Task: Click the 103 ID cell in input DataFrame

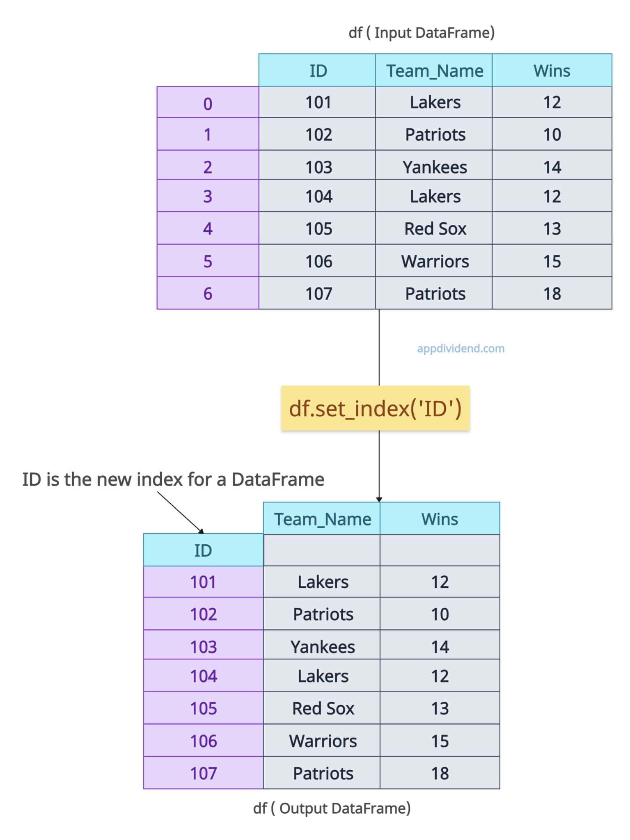Action: point(318,167)
